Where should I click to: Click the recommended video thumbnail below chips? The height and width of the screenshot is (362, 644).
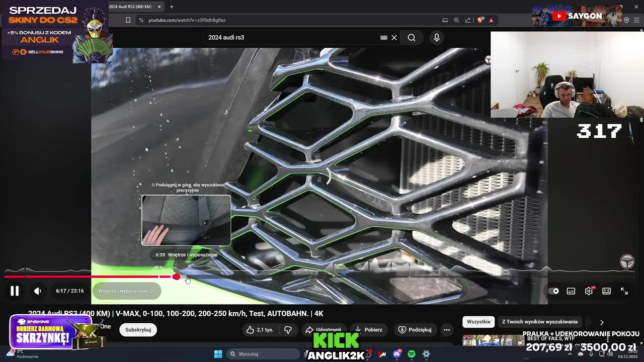(493, 340)
